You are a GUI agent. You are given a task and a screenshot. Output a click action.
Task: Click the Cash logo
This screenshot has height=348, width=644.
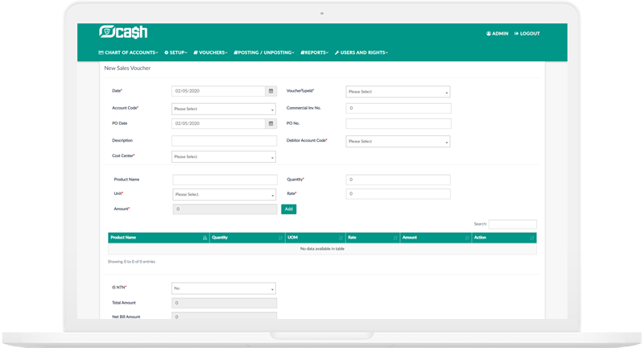[x=123, y=32]
